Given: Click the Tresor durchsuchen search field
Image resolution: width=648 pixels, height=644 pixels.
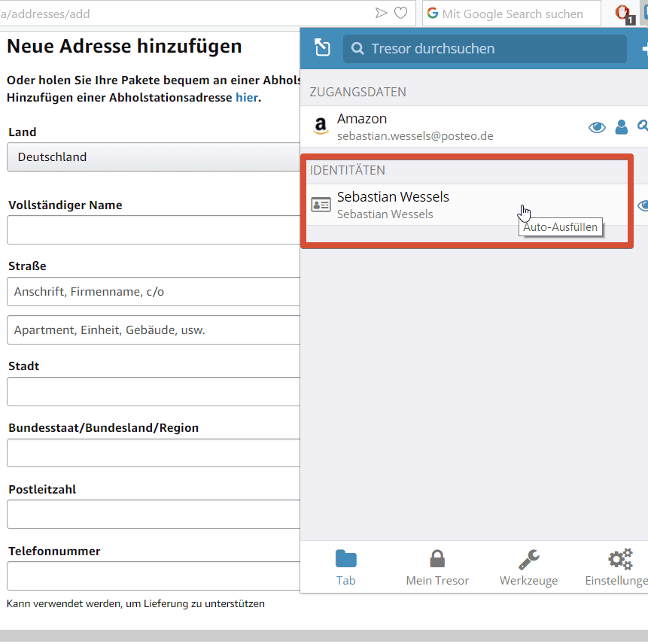Looking at the screenshot, I should [485, 49].
